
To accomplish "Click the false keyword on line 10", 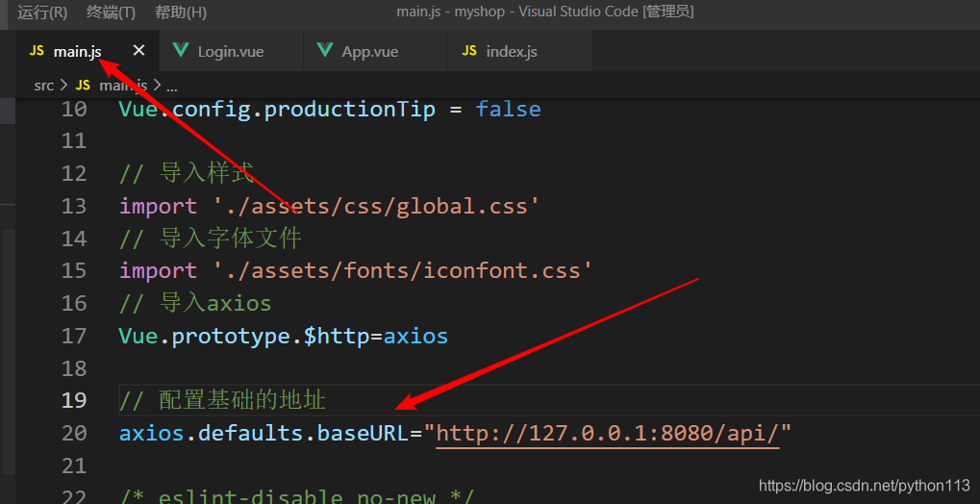I will point(508,110).
